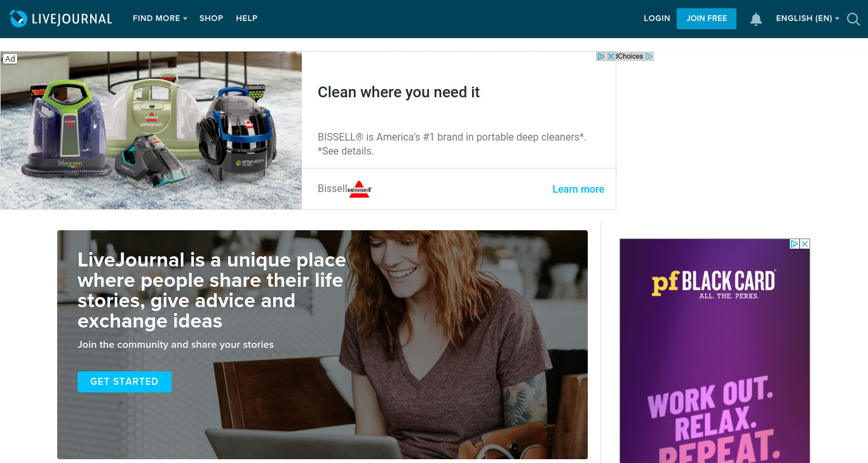This screenshot has width=868, height=463.
Task: Open site search magnifier icon
Action: [x=853, y=19]
